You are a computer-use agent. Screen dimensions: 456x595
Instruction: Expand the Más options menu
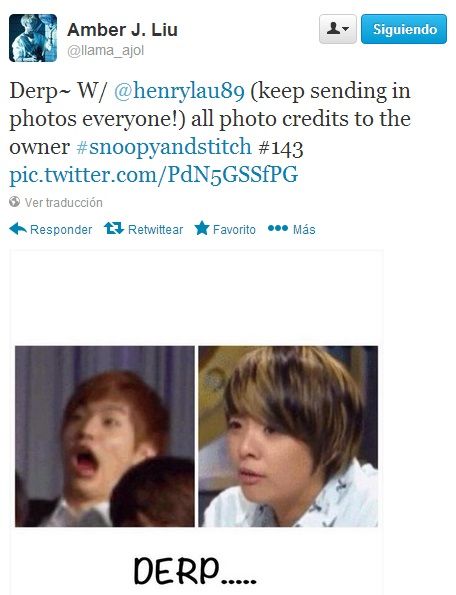point(304,230)
